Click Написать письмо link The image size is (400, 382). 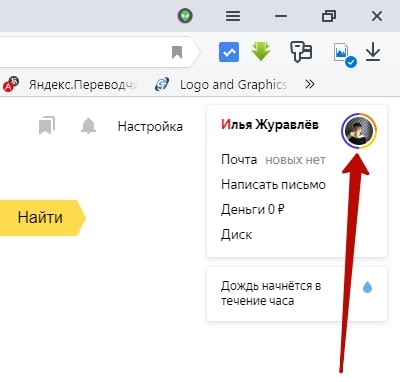coord(273,184)
